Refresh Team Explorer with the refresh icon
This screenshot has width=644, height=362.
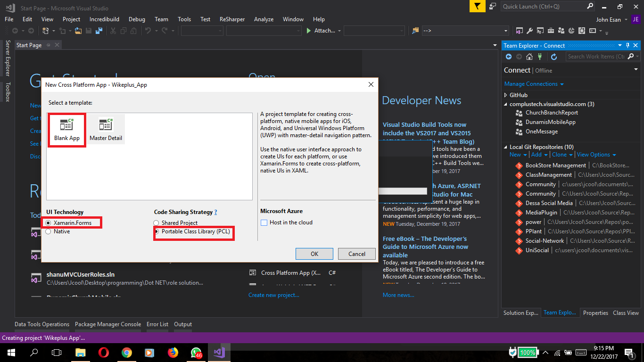pos(554,57)
